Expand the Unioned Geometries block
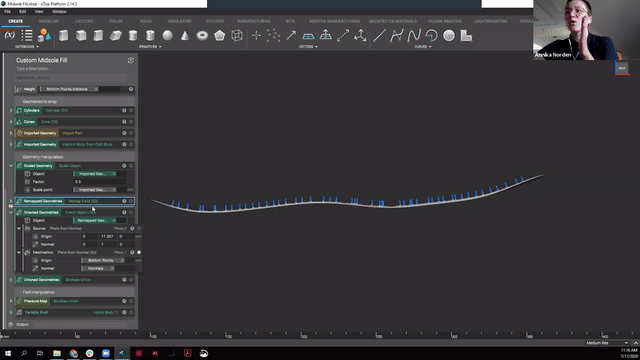Image resolution: width=640 pixels, height=360 pixels. pos(11,280)
